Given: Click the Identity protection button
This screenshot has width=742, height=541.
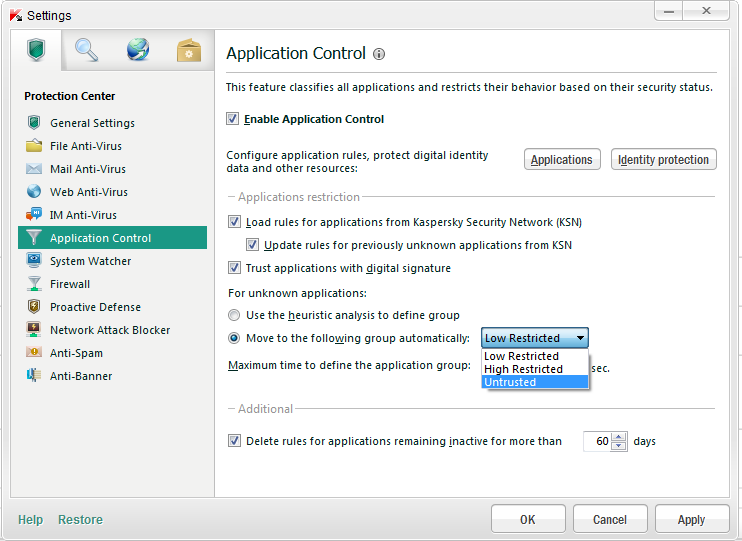Looking at the screenshot, I should click(664, 160).
